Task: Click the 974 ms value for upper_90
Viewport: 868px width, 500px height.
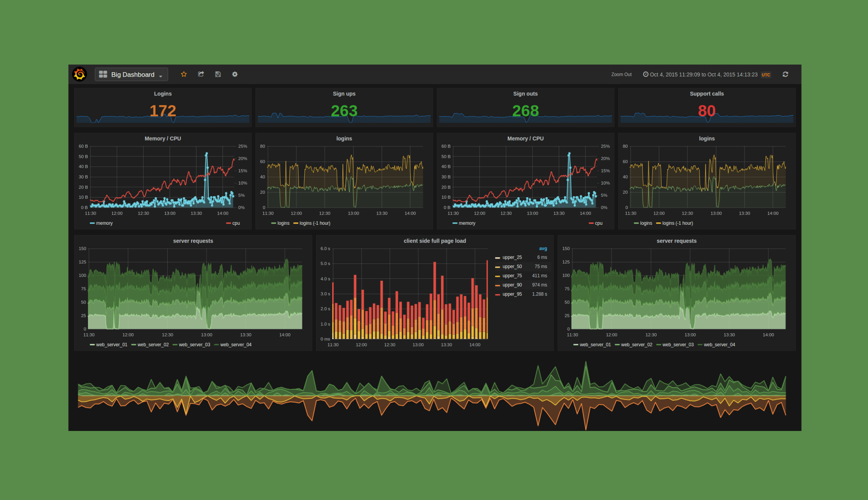Action: point(539,285)
